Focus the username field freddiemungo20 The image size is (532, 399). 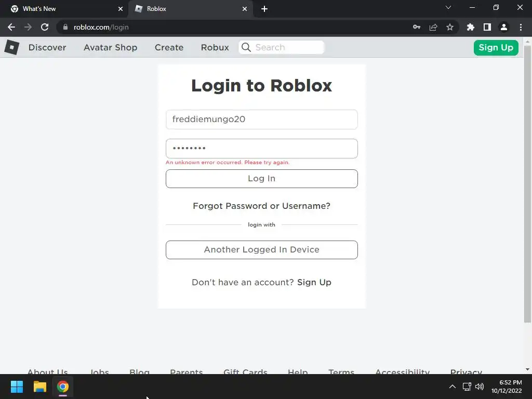262,119
